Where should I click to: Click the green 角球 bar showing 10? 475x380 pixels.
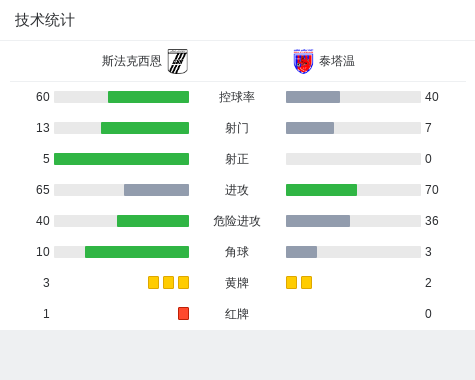pos(137,252)
